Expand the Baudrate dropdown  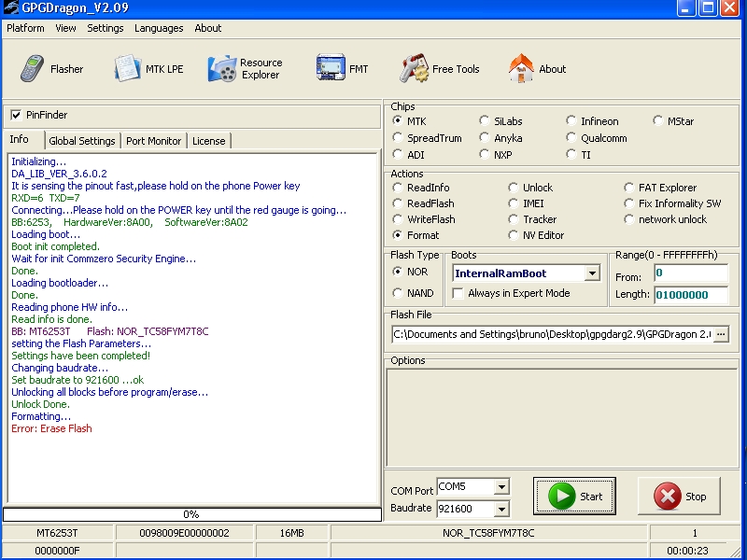(501, 509)
